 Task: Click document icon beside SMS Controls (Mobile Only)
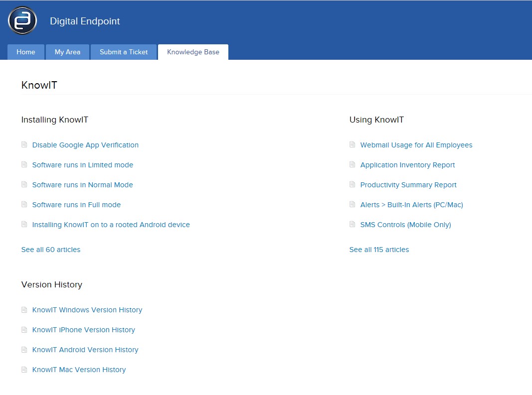(x=352, y=225)
